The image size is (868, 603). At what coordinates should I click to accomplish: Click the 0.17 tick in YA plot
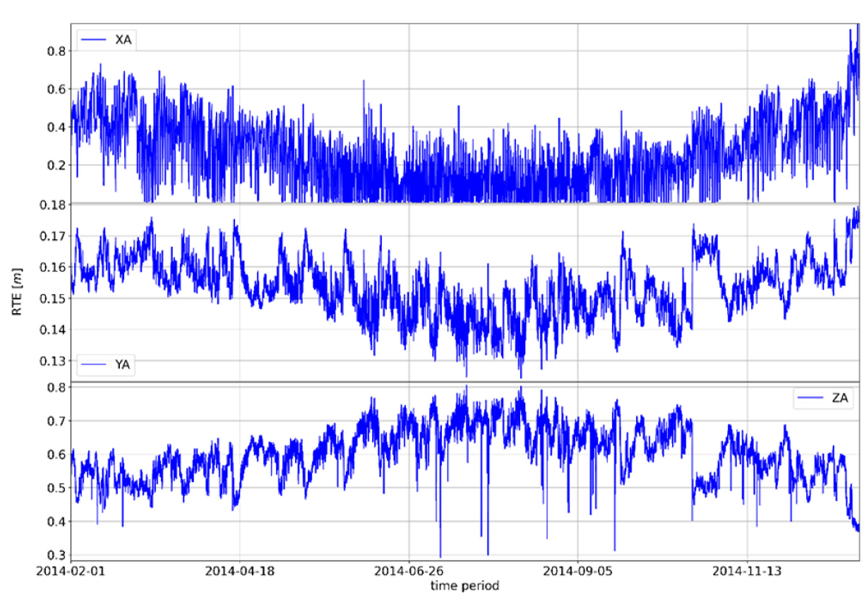click(x=52, y=236)
